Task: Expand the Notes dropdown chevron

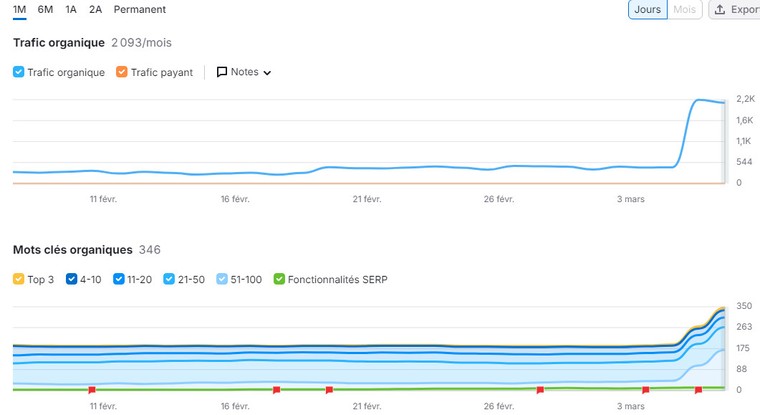Action: pyautogui.click(x=267, y=73)
